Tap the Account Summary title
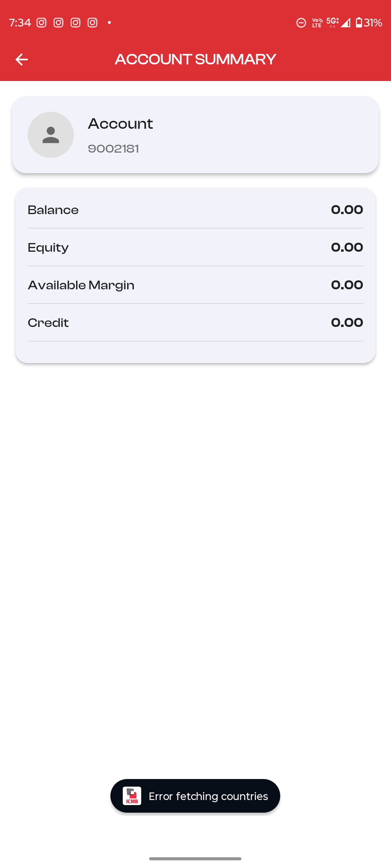 point(195,59)
